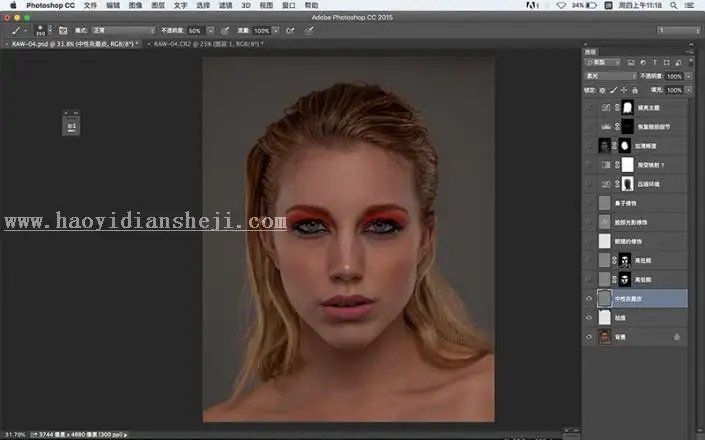
Task: Open the flow slider arrow
Action: [x=276, y=31]
